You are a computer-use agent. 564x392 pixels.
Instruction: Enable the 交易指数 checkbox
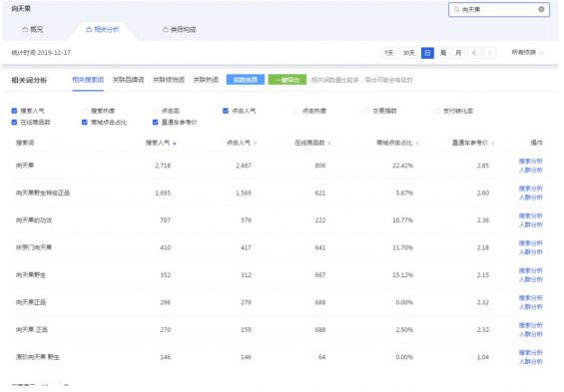(366, 111)
